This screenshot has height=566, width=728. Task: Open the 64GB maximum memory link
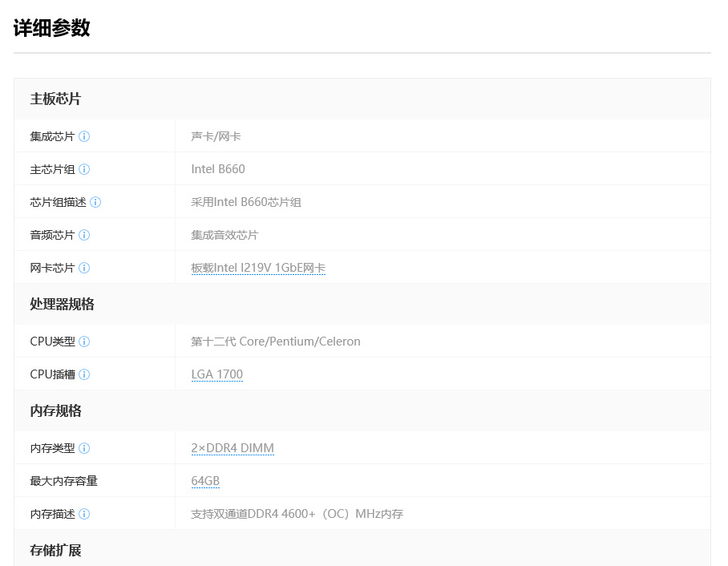205,481
